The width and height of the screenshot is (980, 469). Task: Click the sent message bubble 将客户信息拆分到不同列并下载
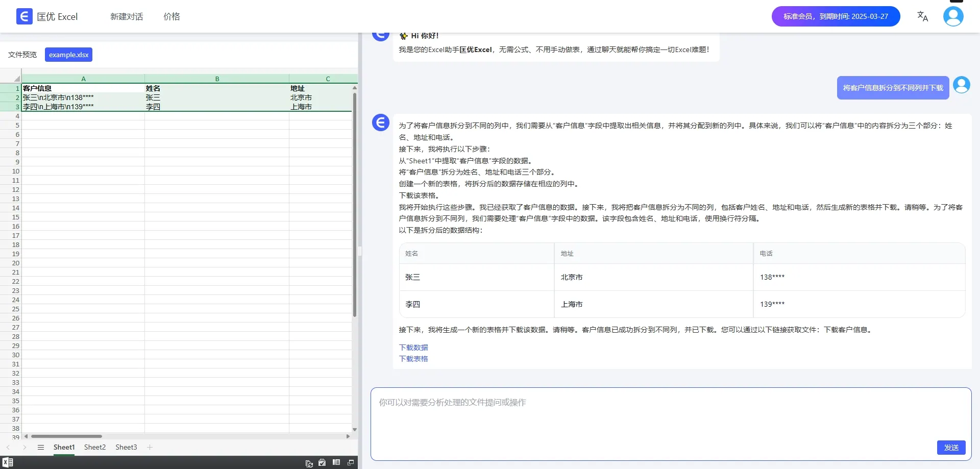click(x=893, y=88)
